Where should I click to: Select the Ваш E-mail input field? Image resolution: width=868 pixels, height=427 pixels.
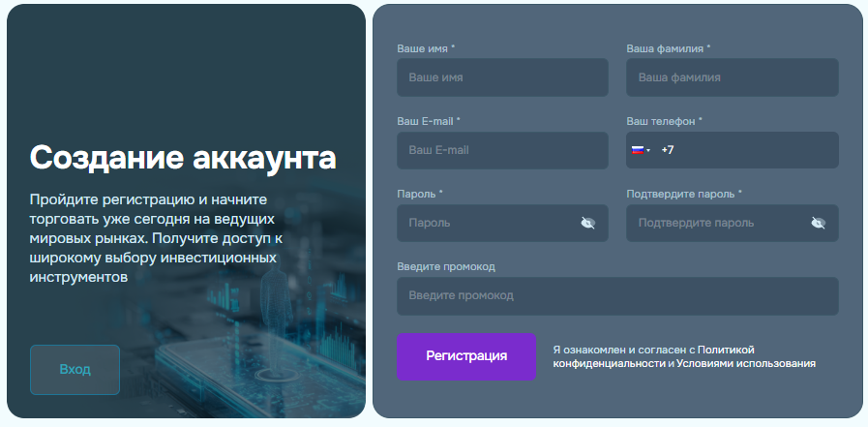[x=502, y=150]
